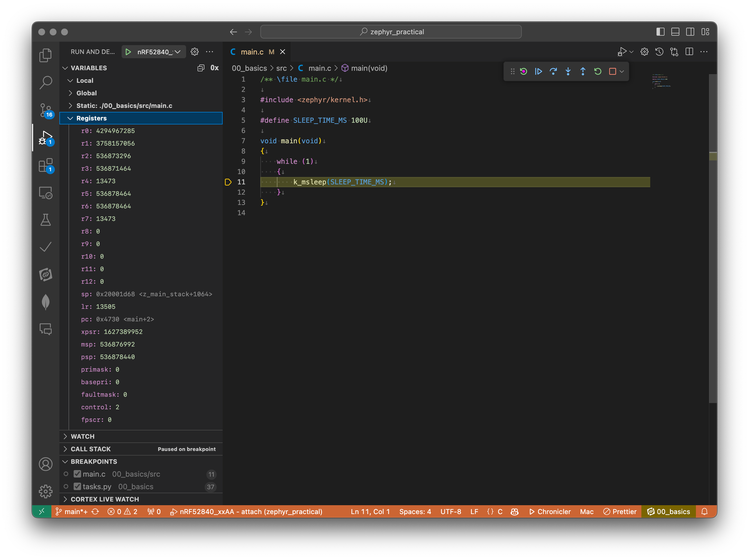
Task: Open src in the breadcrumb bar
Action: [x=281, y=68]
